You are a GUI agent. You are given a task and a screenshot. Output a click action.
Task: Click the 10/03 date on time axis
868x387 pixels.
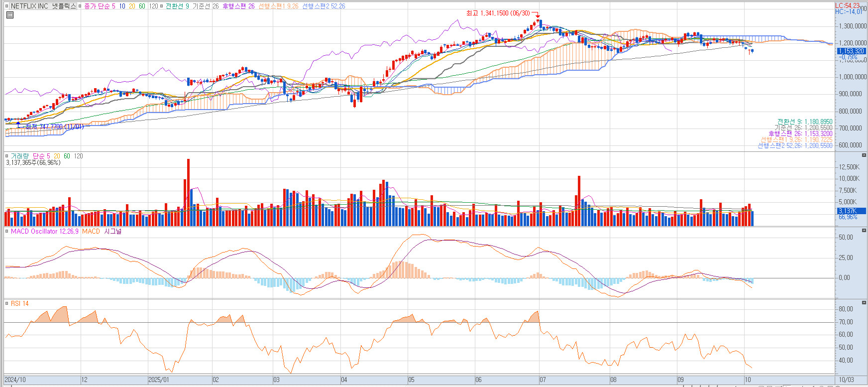846,380
